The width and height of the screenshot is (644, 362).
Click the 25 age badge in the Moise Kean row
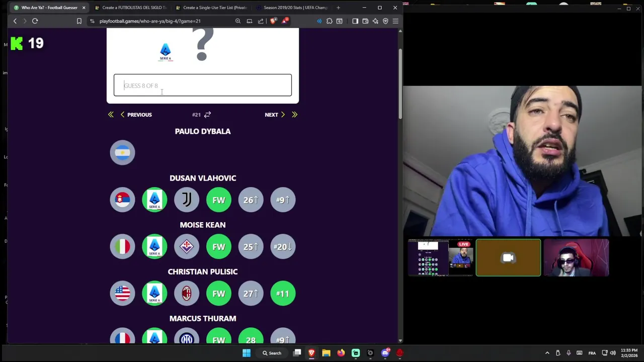251,246
